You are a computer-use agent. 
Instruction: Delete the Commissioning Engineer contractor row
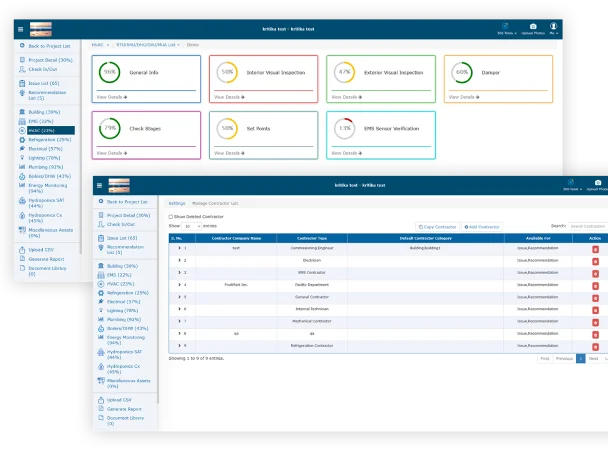coord(595,249)
